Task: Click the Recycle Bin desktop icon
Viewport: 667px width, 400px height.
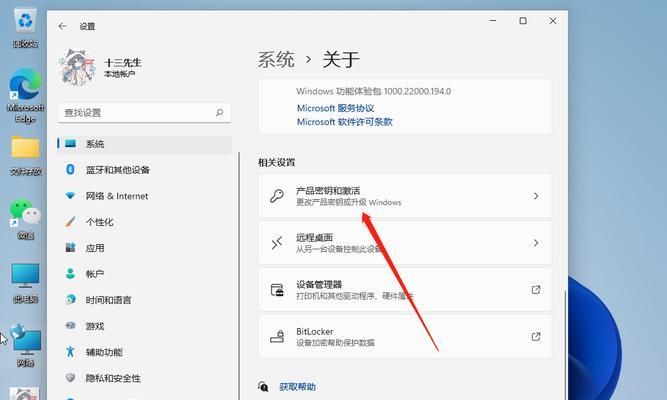Action: [25, 29]
